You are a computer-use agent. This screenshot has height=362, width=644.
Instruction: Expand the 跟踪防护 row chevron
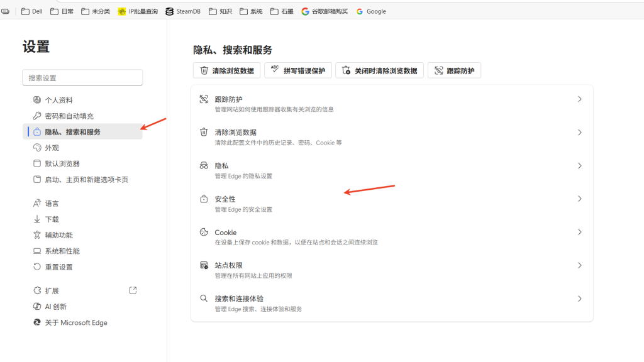click(x=579, y=99)
